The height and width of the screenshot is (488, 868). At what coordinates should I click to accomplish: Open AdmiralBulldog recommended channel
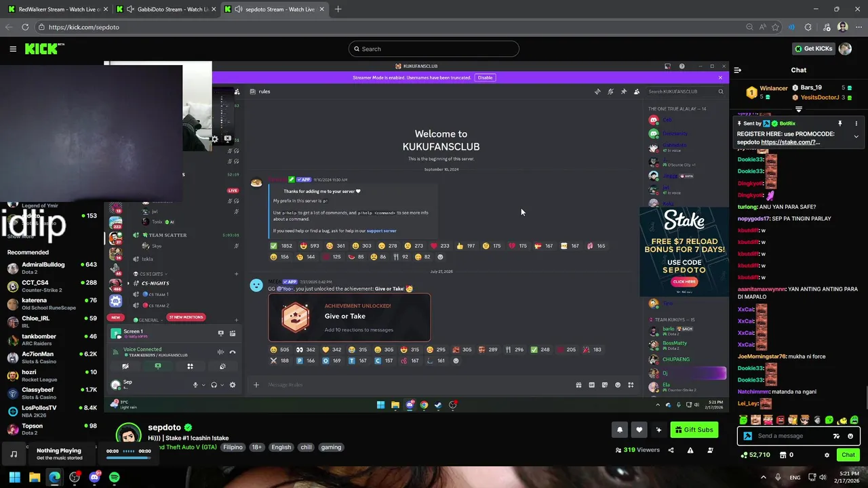point(52,268)
